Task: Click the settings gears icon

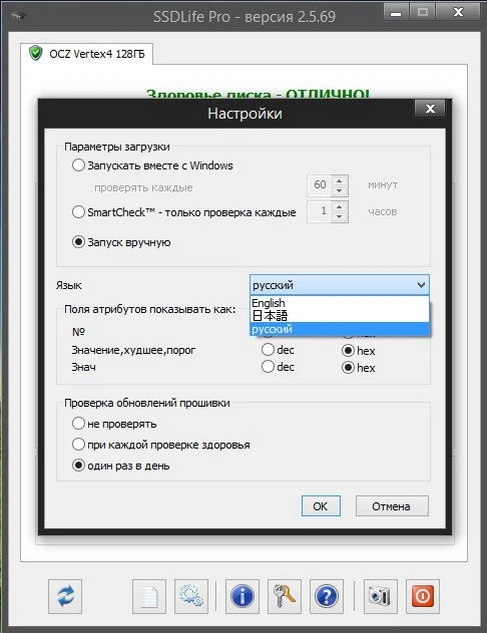Action: click(191, 596)
